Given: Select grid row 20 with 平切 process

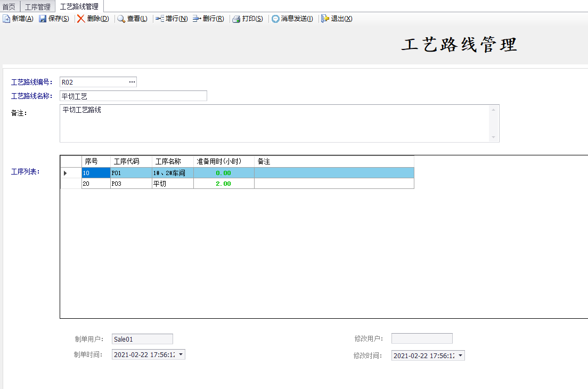Looking at the screenshot, I should [160, 183].
